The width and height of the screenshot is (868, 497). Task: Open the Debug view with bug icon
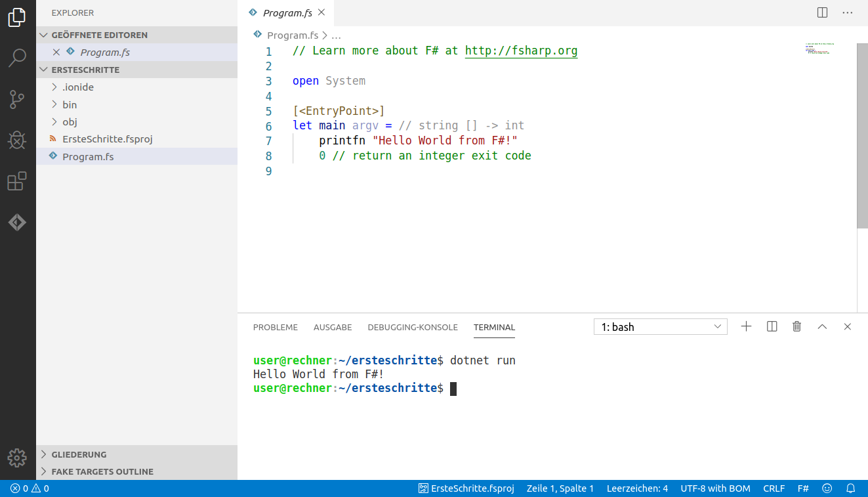pyautogui.click(x=17, y=140)
